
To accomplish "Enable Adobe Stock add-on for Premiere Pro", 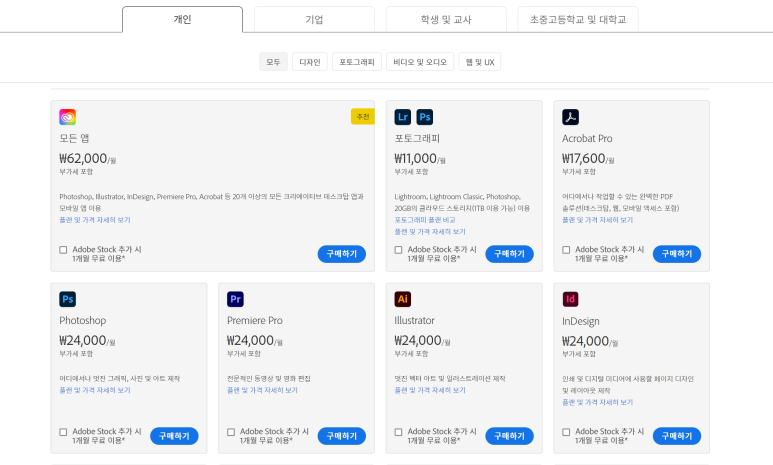I will click(231, 432).
